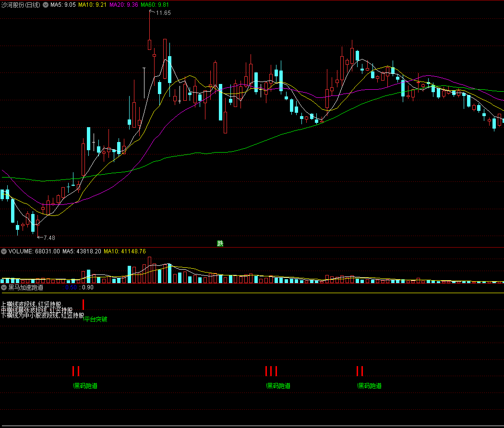The image size is (504, 428).
Task: Click the volume MA5: 43818.20 label
Action: (x=82, y=251)
